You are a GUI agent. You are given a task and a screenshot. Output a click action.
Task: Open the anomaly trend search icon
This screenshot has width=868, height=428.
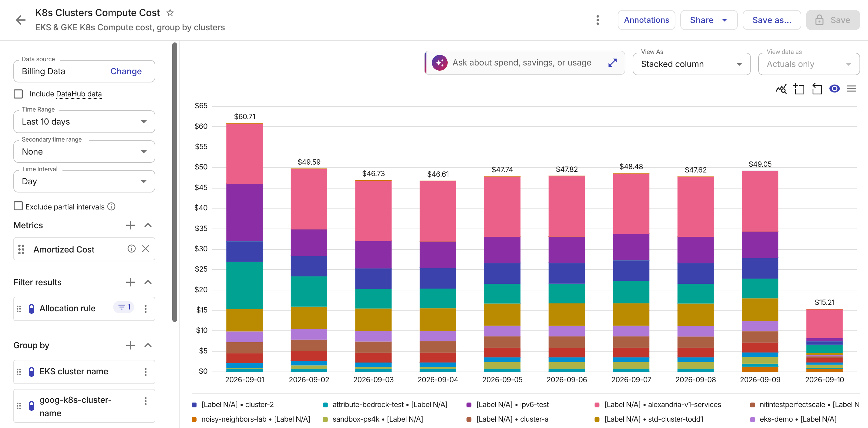click(x=781, y=89)
